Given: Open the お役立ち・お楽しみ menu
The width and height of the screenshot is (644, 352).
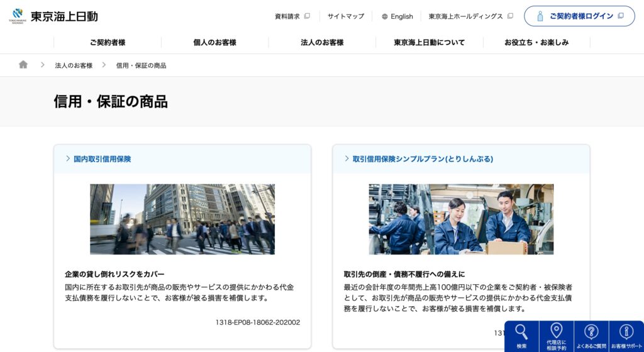Looking at the screenshot, I should point(536,42).
